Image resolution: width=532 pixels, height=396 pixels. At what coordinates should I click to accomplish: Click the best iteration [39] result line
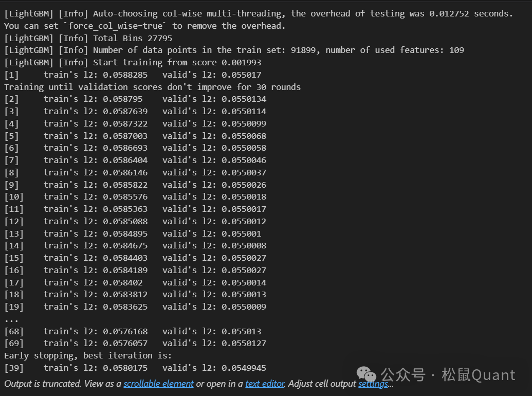(x=135, y=368)
